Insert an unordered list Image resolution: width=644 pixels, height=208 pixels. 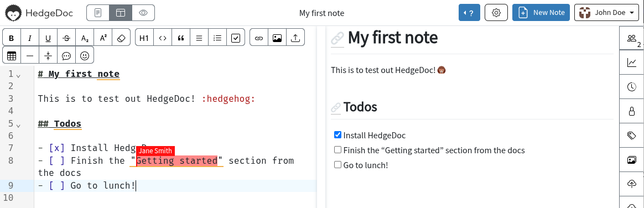coord(199,38)
